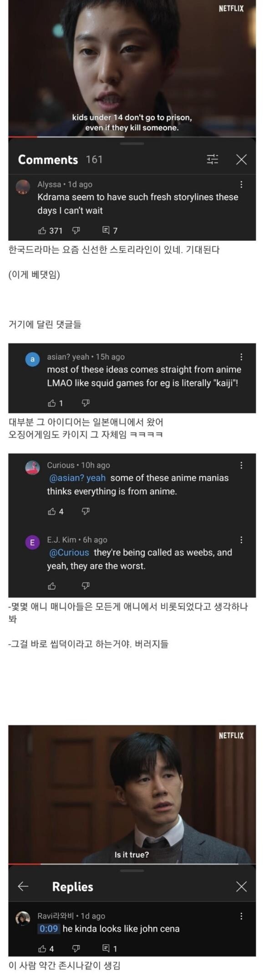Open more options on asian? yeah comment
Screen dimensions: 264x980
pyautogui.click(x=241, y=357)
